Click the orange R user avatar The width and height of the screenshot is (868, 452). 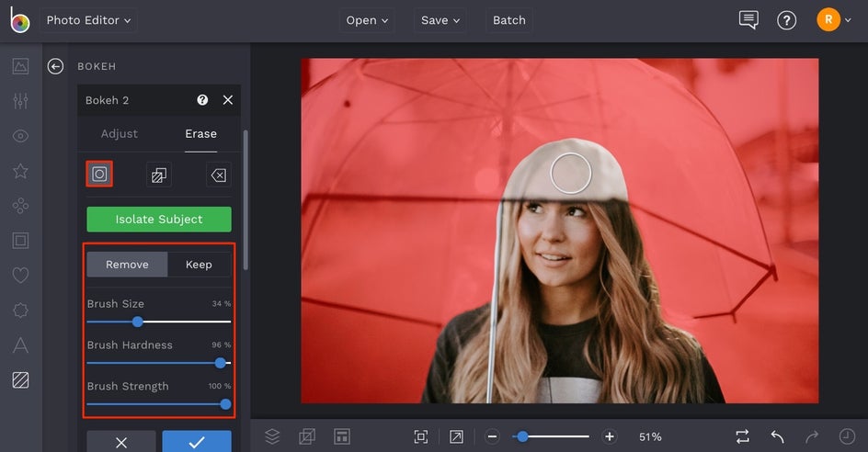(x=828, y=20)
